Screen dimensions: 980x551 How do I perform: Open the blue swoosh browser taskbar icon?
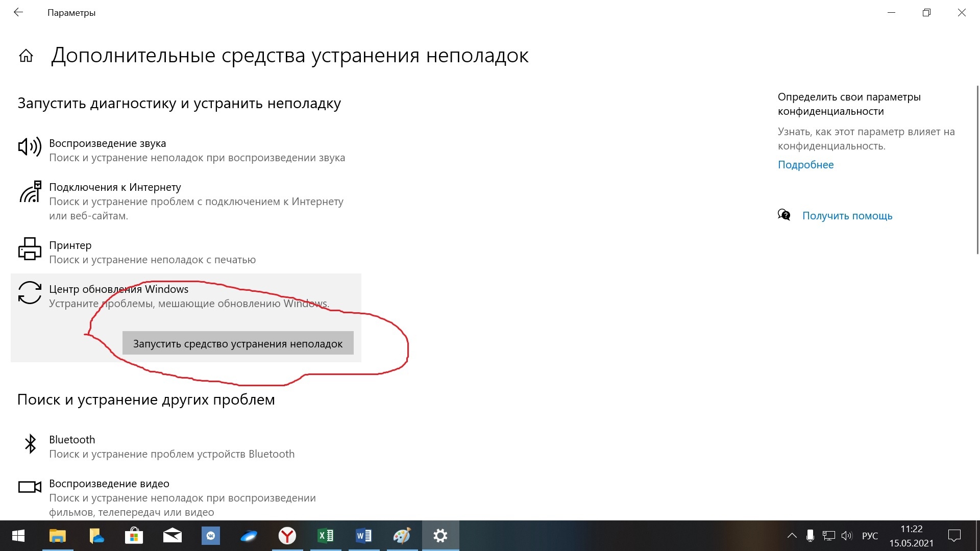(249, 536)
